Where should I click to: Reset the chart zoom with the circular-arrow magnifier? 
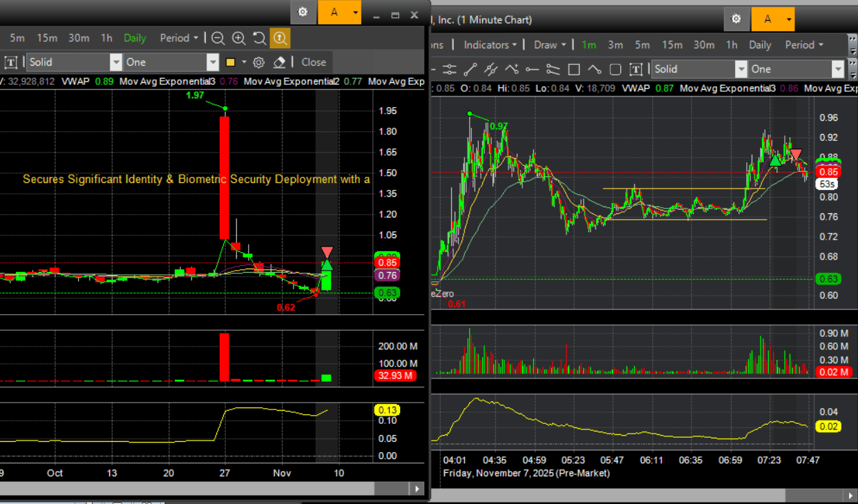[x=259, y=38]
